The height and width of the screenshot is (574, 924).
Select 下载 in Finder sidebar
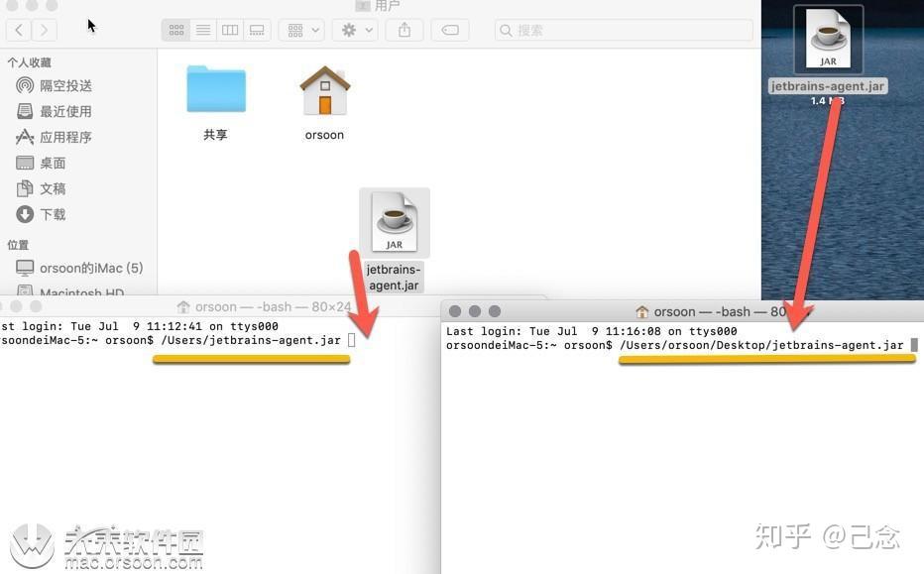[x=42, y=214]
